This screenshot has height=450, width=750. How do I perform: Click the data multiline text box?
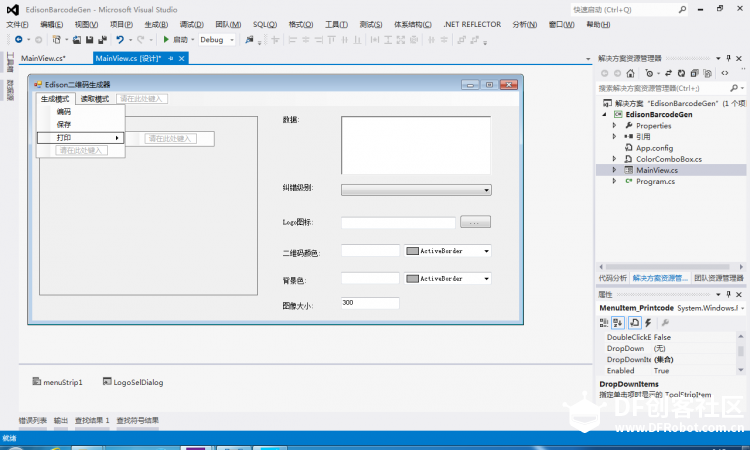coord(416,145)
